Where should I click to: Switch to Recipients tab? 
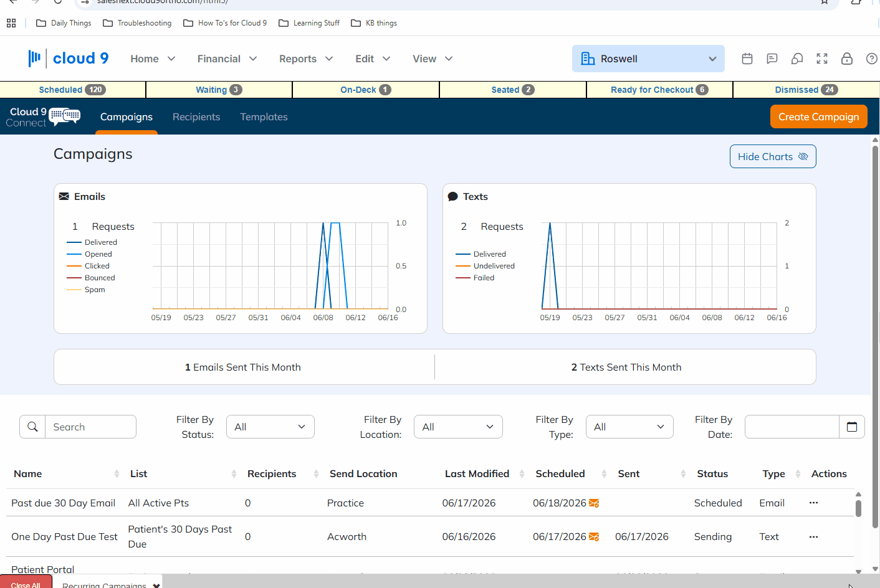(x=196, y=117)
